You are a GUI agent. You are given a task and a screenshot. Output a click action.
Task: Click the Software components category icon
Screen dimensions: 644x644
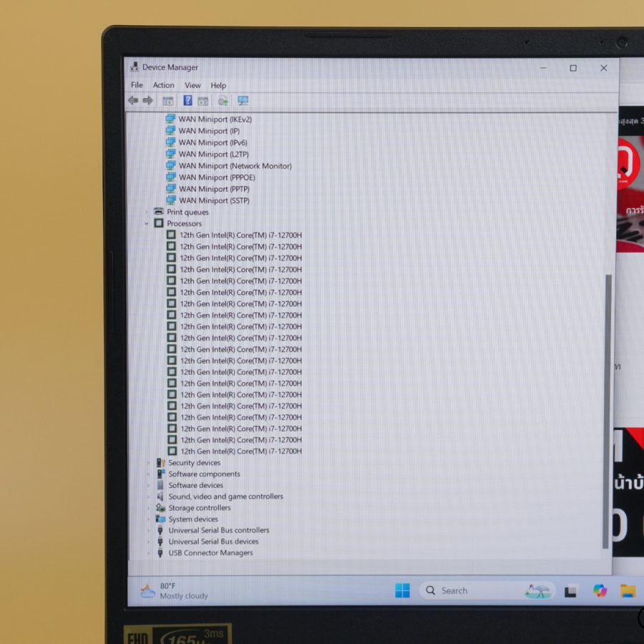pos(160,474)
